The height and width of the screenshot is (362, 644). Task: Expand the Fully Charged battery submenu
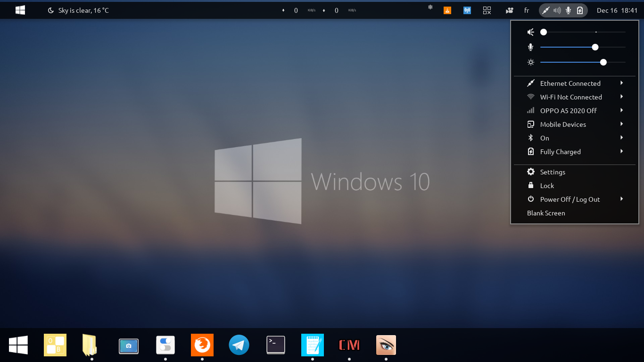[575, 152]
